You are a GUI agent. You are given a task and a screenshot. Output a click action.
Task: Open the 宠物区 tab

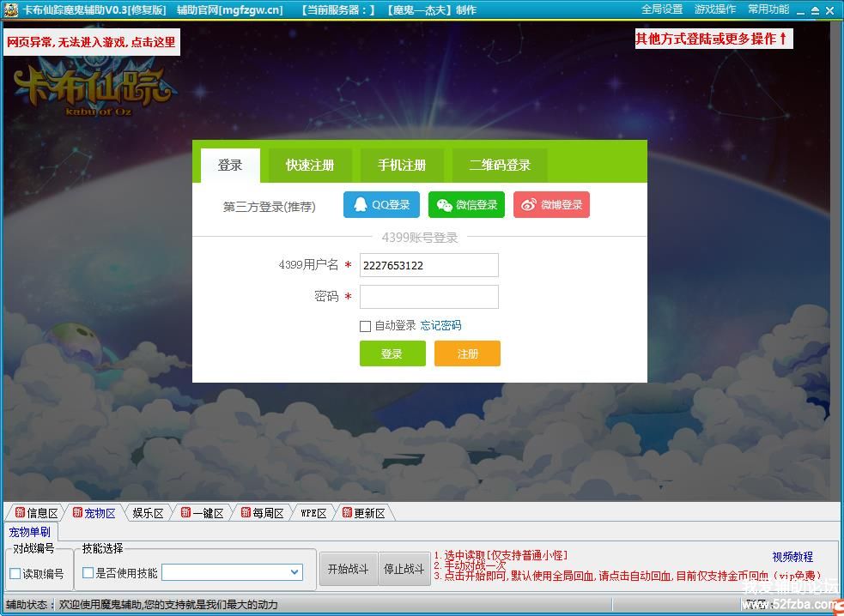94,513
